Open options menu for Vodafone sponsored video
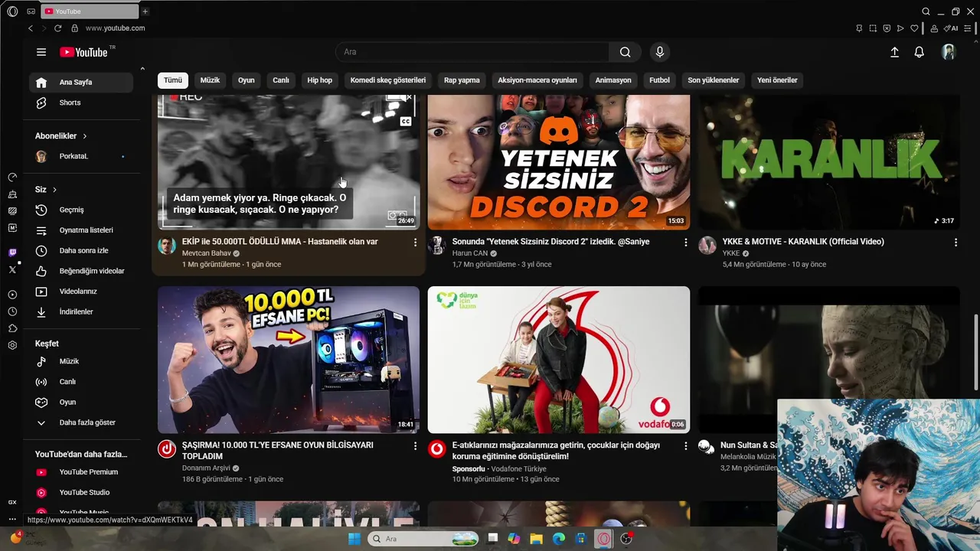The height and width of the screenshot is (551, 980). 685,446
